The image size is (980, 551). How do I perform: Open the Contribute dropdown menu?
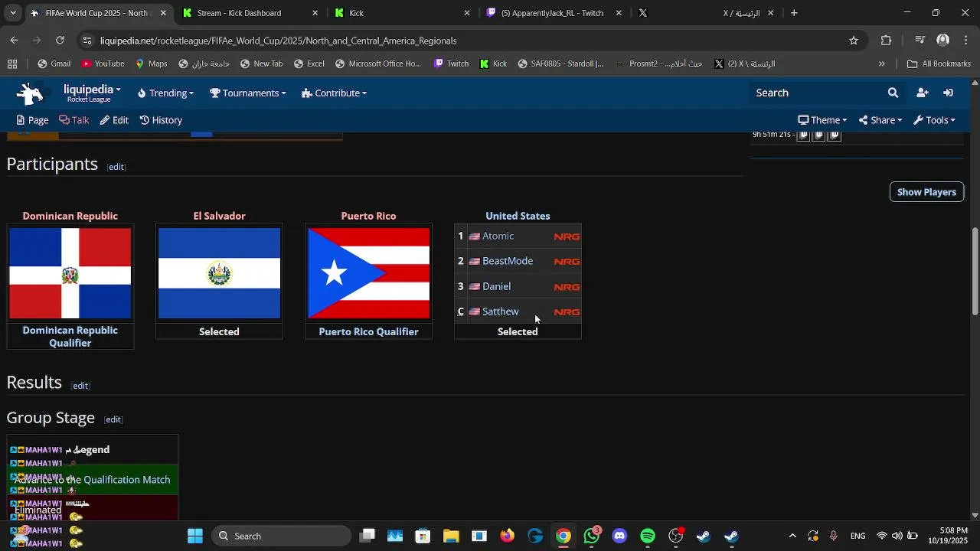pyautogui.click(x=335, y=93)
